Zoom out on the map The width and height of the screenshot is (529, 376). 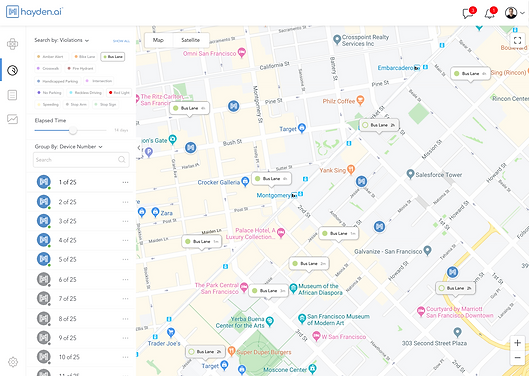[517, 357]
